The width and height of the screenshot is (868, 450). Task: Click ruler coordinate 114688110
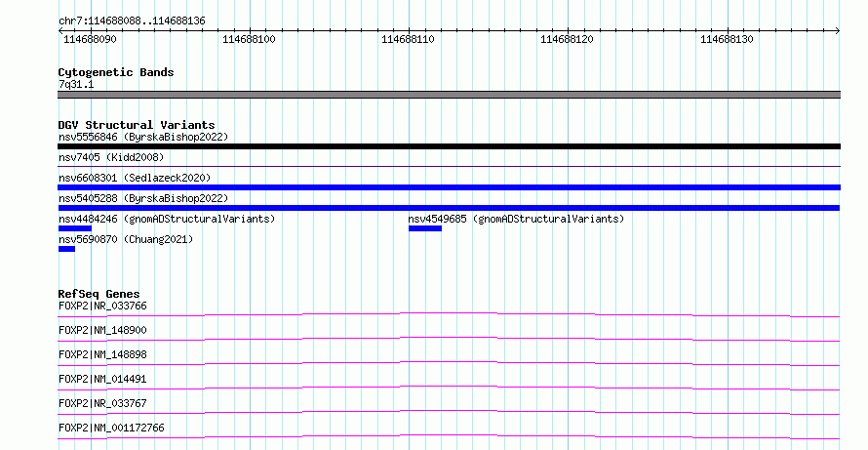(x=408, y=39)
